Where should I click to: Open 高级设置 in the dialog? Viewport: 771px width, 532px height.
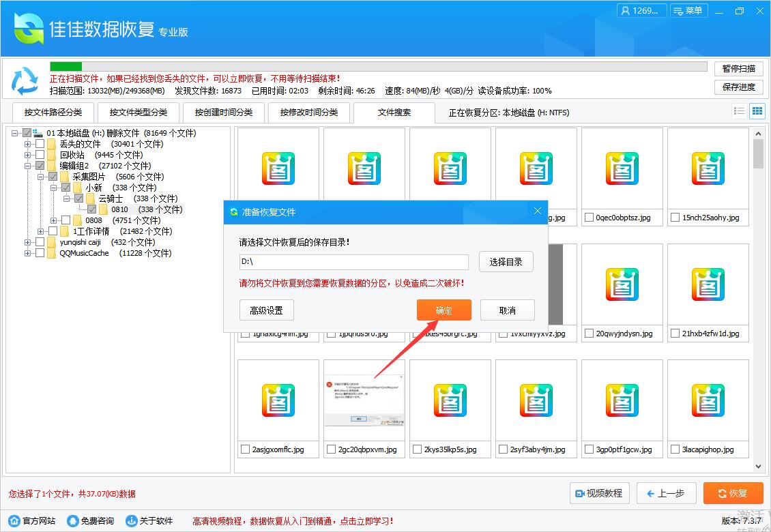click(x=267, y=310)
